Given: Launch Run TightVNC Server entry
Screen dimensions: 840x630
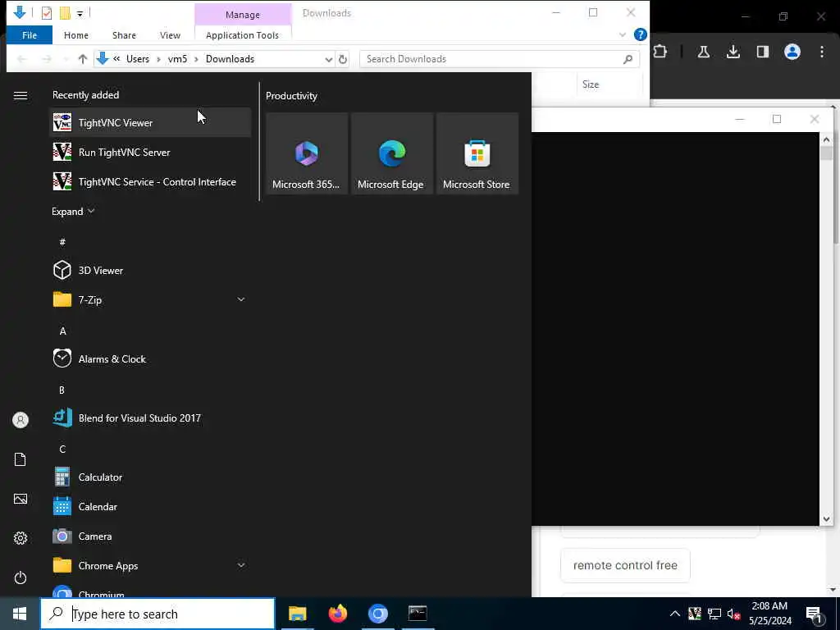Looking at the screenshot, I should (x=150, y=152).
